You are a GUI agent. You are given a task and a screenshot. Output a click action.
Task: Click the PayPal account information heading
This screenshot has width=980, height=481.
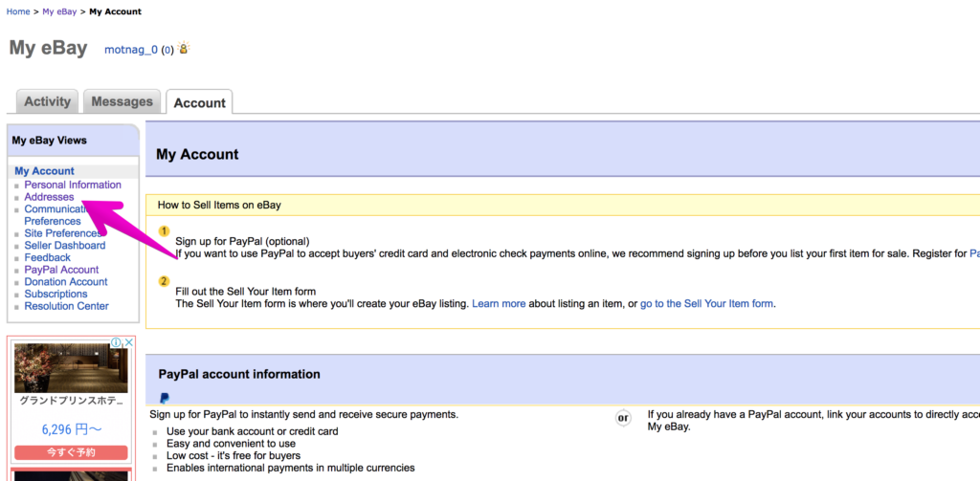239,374
